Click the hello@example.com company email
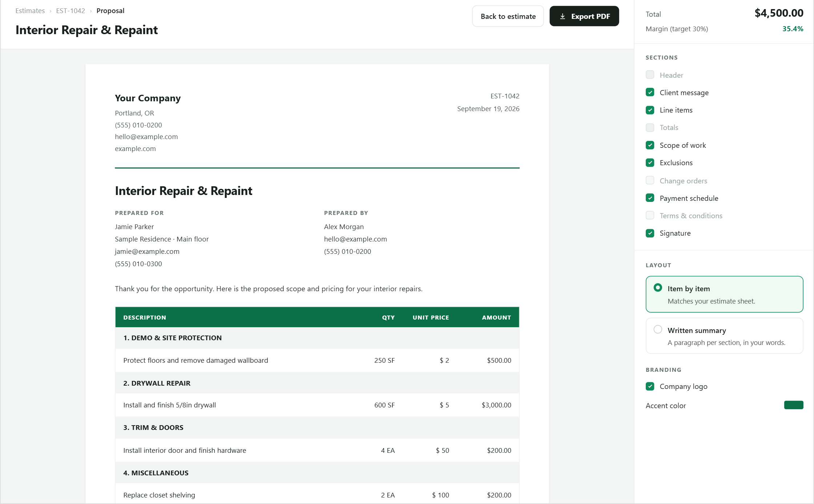This screenshot has height=504, width=814. point(146,137)
